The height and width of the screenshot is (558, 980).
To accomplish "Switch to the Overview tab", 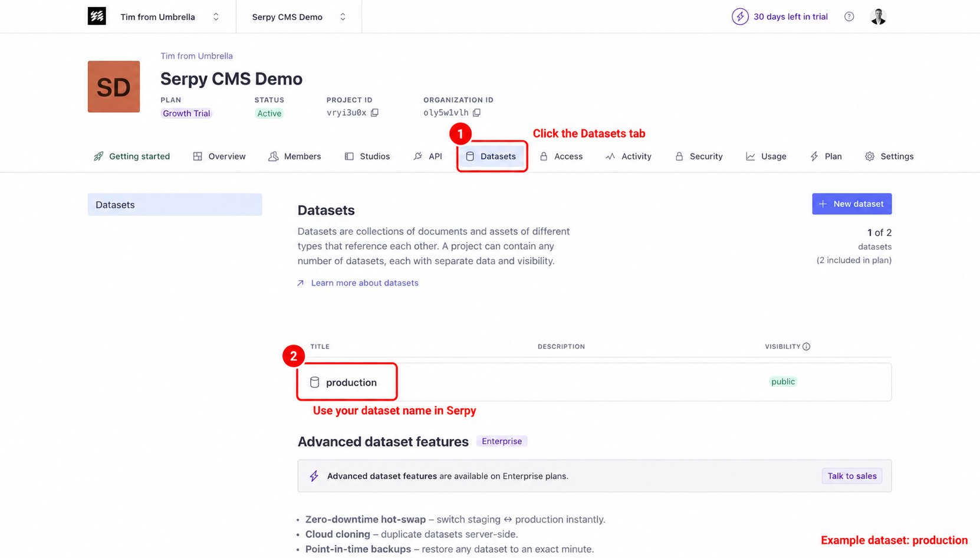I will tap(219, 156).
